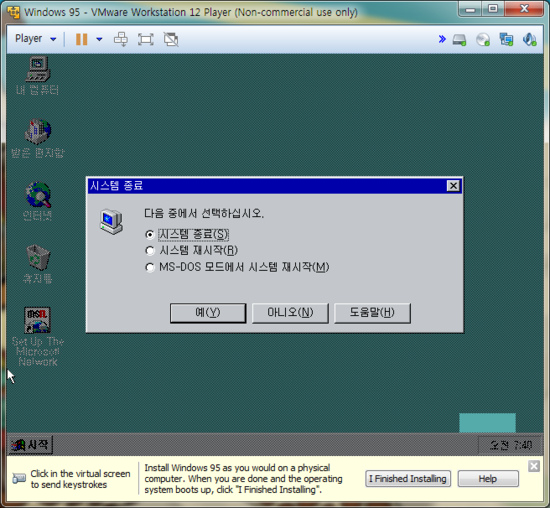
Task: Open the sound card device icon
Action: tap(529, 39)
